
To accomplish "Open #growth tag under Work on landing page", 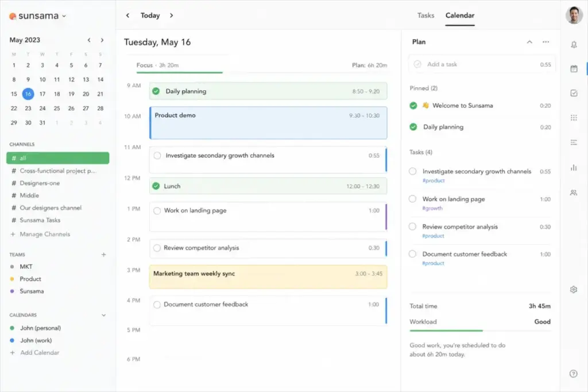I will point(432,208).
